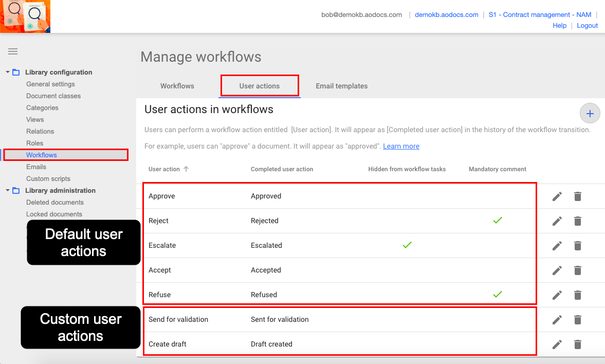Edit the Approve user action

pos(557,196)
